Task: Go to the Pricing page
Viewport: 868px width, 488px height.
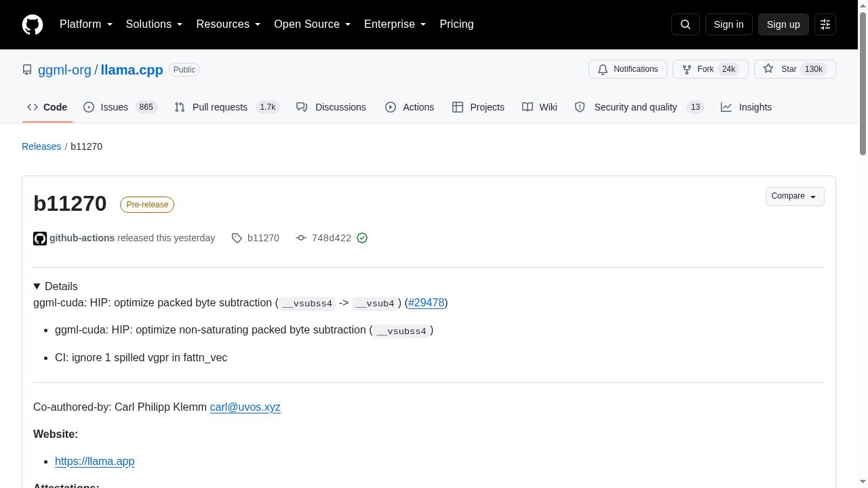Action: tap(456, 24)
